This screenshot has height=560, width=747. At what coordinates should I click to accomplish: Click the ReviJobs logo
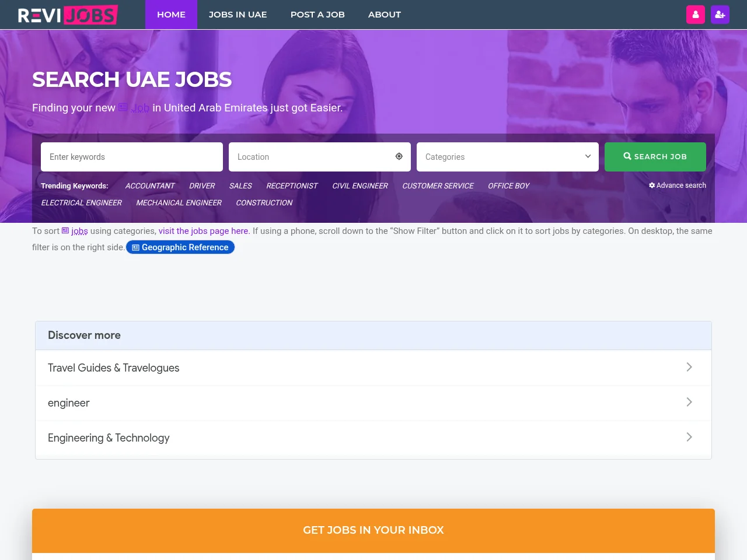point(68,15)
